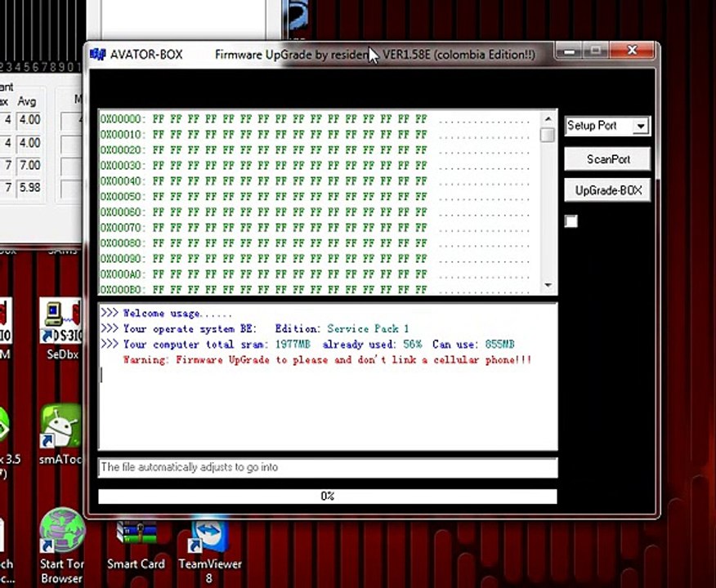Launch Start Tor Browser shortcut
The width and height of the screenshot is (716, 588).
coord(61,546)
